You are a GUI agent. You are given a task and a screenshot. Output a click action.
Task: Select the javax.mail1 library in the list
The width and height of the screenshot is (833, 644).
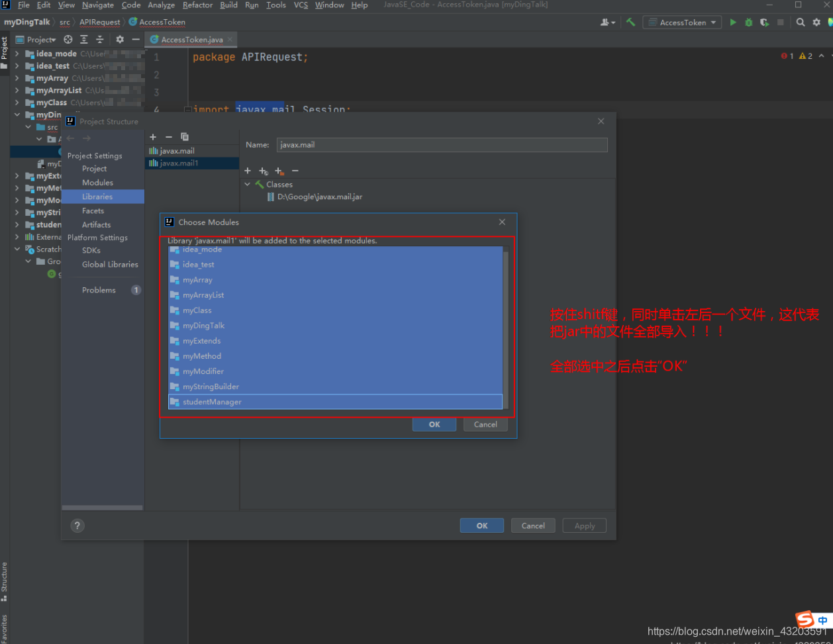point(192,163)
